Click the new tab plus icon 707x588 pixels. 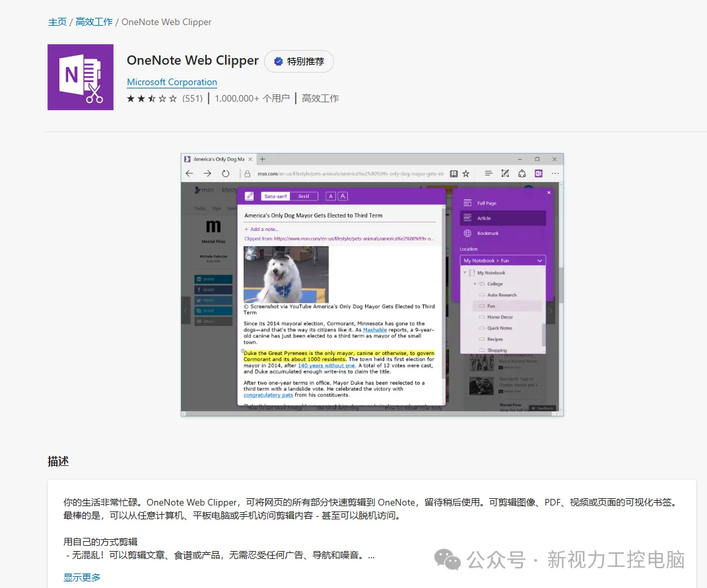click(263, 159)
